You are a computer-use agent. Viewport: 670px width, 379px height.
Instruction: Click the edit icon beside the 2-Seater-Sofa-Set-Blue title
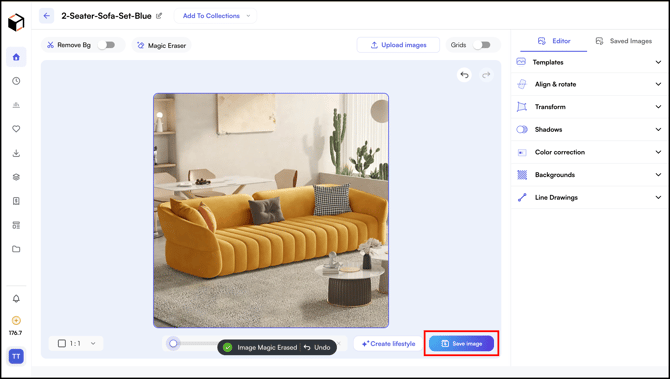(x=159, y=16)
